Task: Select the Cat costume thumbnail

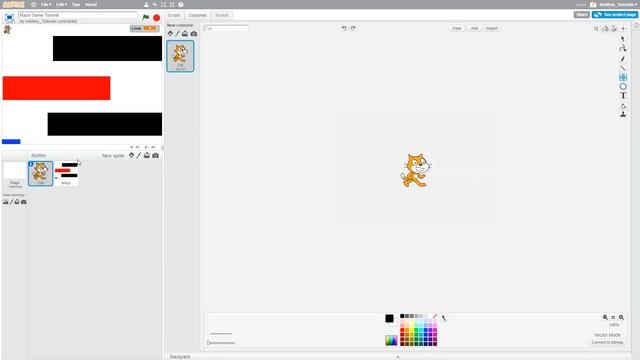Action: point(180,56)
